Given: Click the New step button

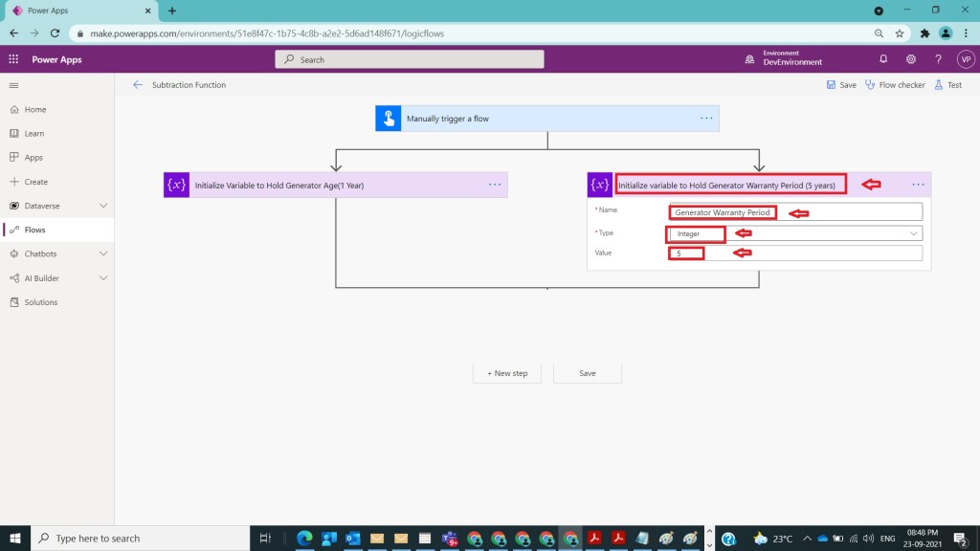Looking at the screenshot, I should [506, 373].
